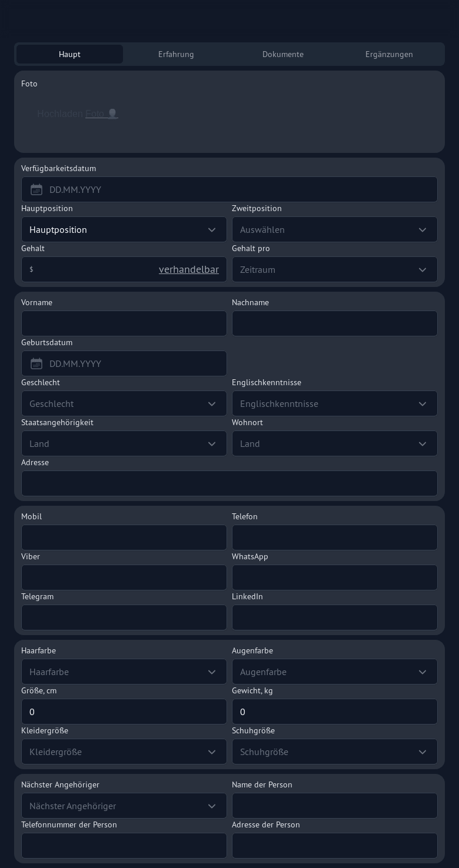459x868 pixels.
Task: Go to the Ergänzungen tab
Action: pyautogui.click(x=389, y=54)
